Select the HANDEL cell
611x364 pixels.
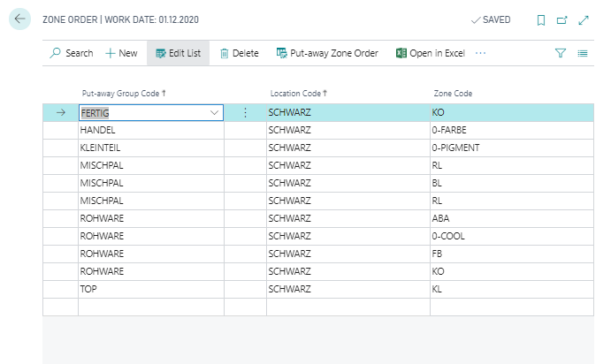(151, 130)
